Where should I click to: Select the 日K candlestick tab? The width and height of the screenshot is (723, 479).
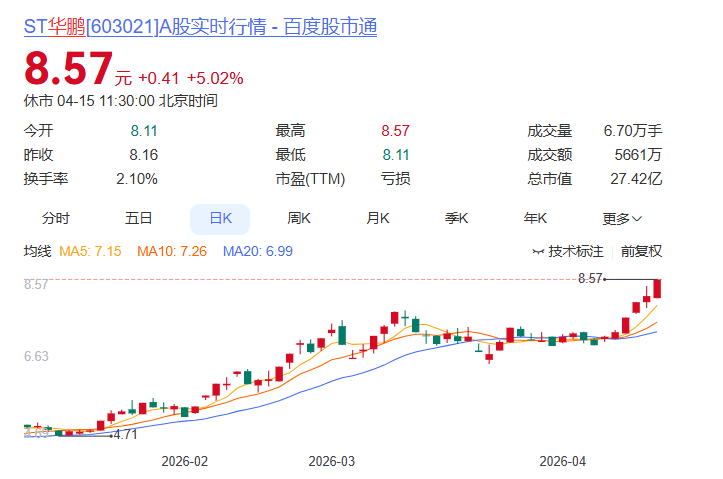click(x=220, y=219)
